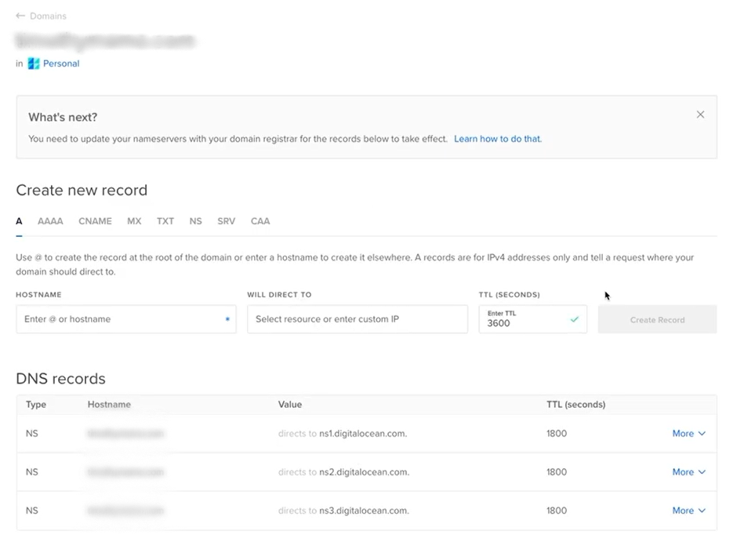Switch to the CAA record tab
744x560 pixels.
pyautogui.click(x=260, y=221)
